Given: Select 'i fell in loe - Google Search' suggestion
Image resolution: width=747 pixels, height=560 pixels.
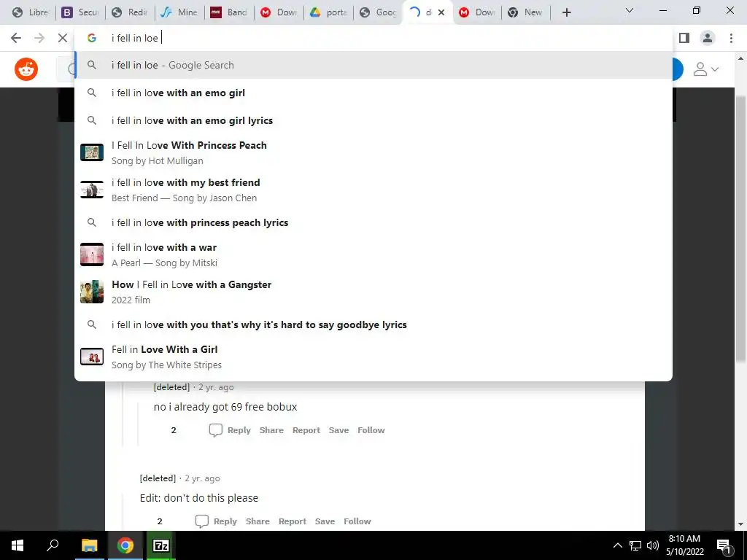Looking at the screenshot, I should (x=373, y=65).
